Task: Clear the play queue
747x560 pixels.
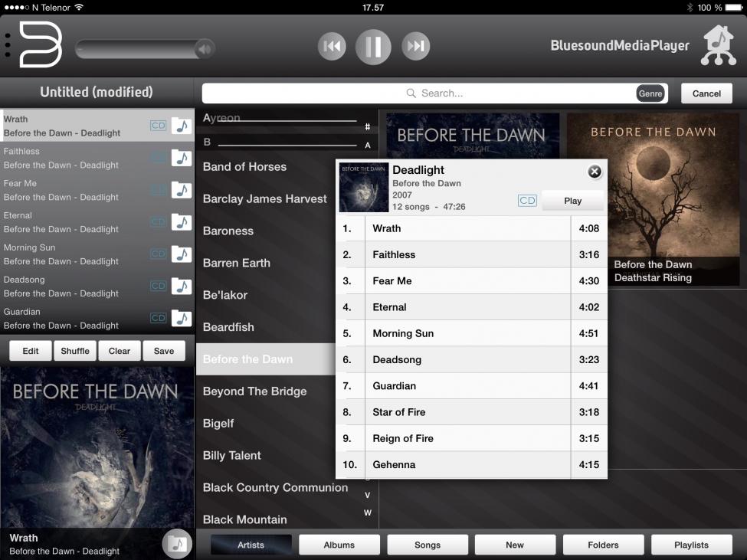Action: tap(119, 351)
